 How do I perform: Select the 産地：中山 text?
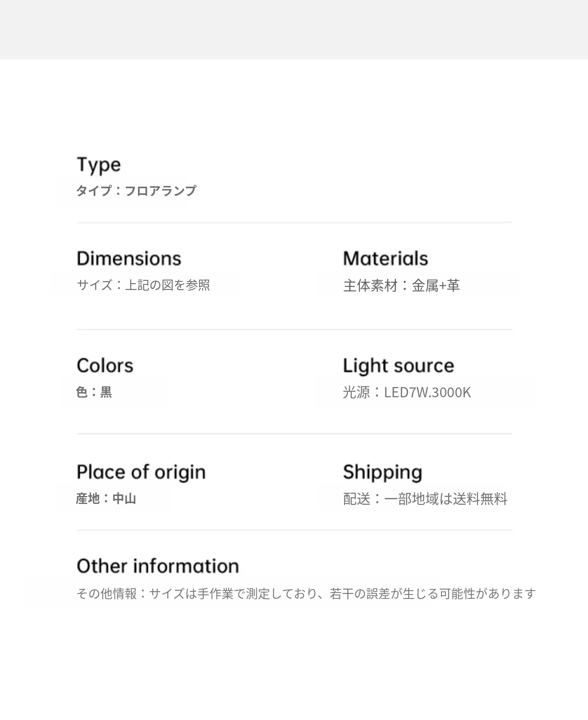(106, 499)
